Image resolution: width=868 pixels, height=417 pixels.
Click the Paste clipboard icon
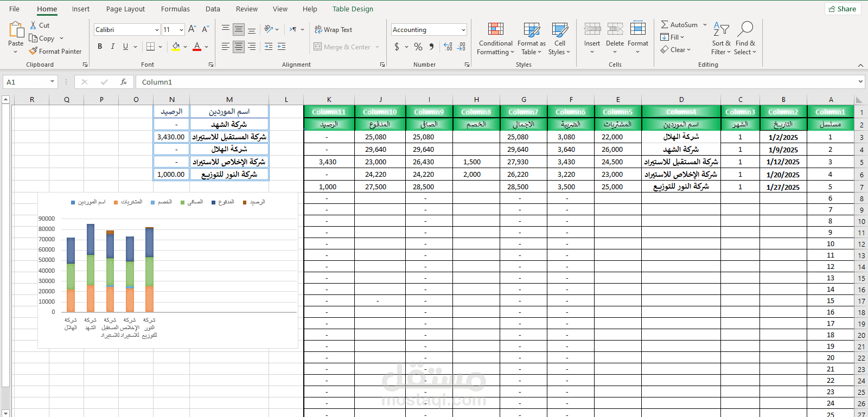[x=16, y=30]
